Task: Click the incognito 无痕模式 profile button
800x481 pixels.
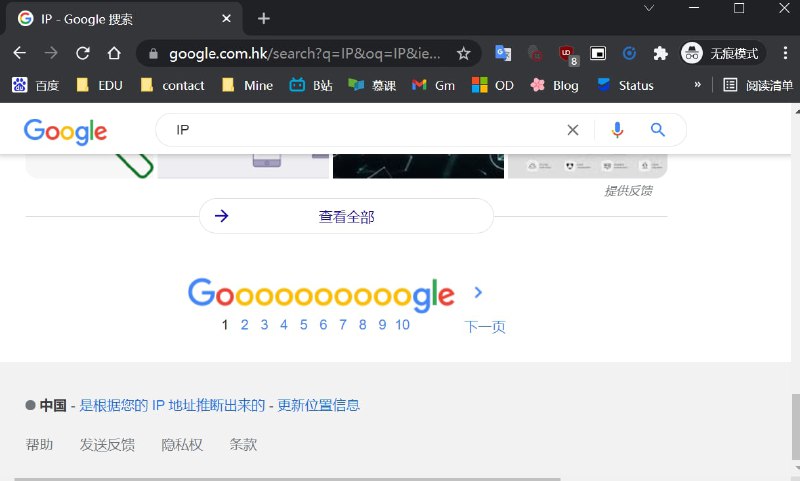Action: tap(722, 53)
